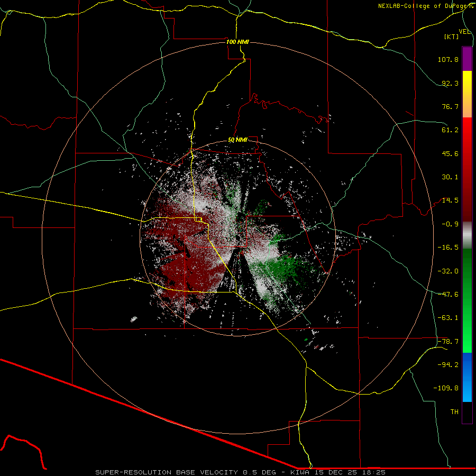Click the TH legend label
This screenshot has height=476, width=476.
point(454,412)
